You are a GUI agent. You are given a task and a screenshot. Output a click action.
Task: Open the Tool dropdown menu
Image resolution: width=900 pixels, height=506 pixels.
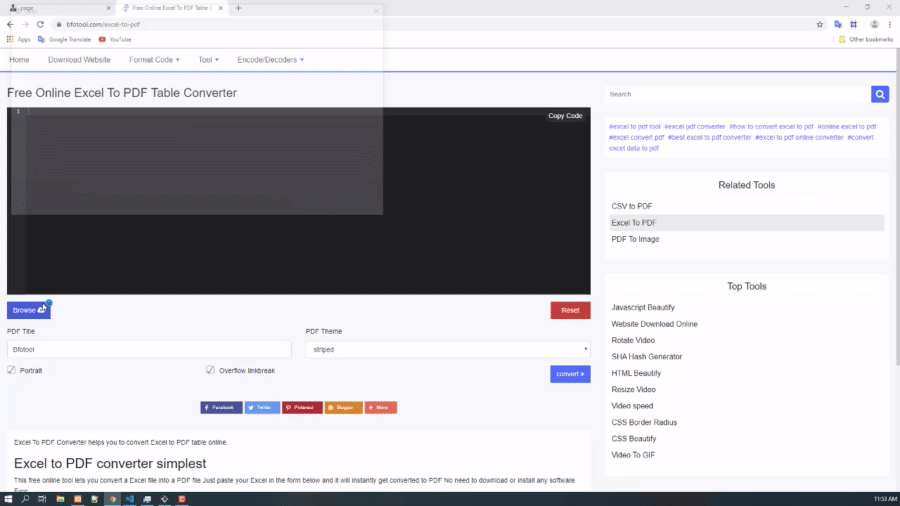point(208,60)
